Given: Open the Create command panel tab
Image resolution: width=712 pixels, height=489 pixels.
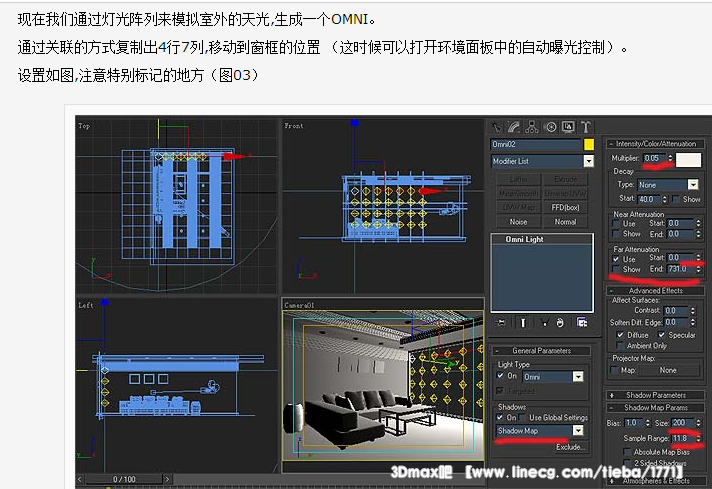Looking at the screenshot, I should point(496,127).
